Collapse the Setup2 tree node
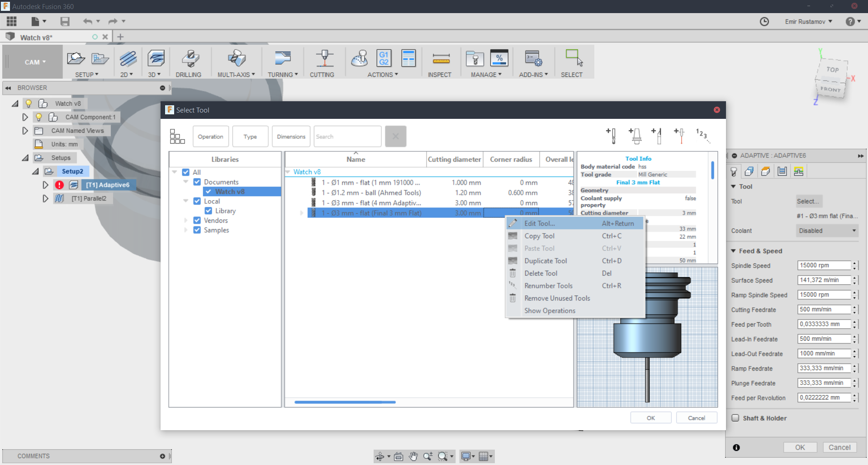Screen dimensions: 868x465 (x=35, y=171)
